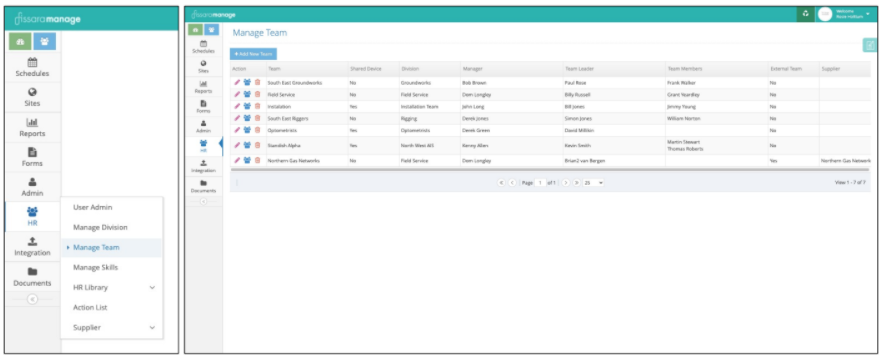The width and height of the screenshot is (881, 360).
Task: Click the horizontal scrollbar under the team table
Action: point(550,169)
